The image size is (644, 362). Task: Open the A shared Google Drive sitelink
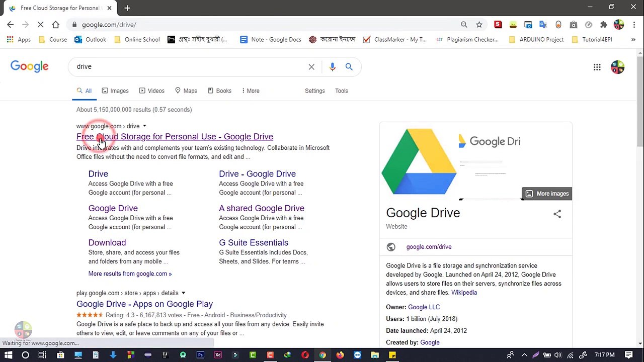(262, 208)
